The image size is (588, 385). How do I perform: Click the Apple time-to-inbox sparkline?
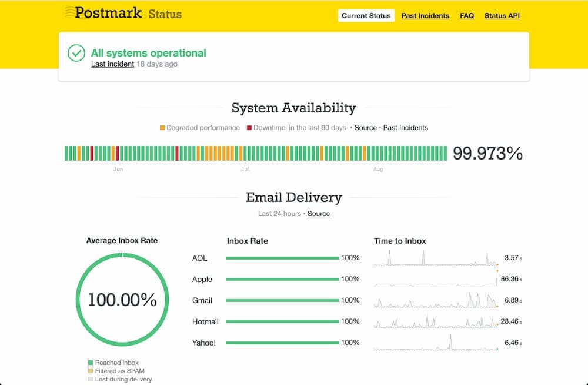coord(436,278)
